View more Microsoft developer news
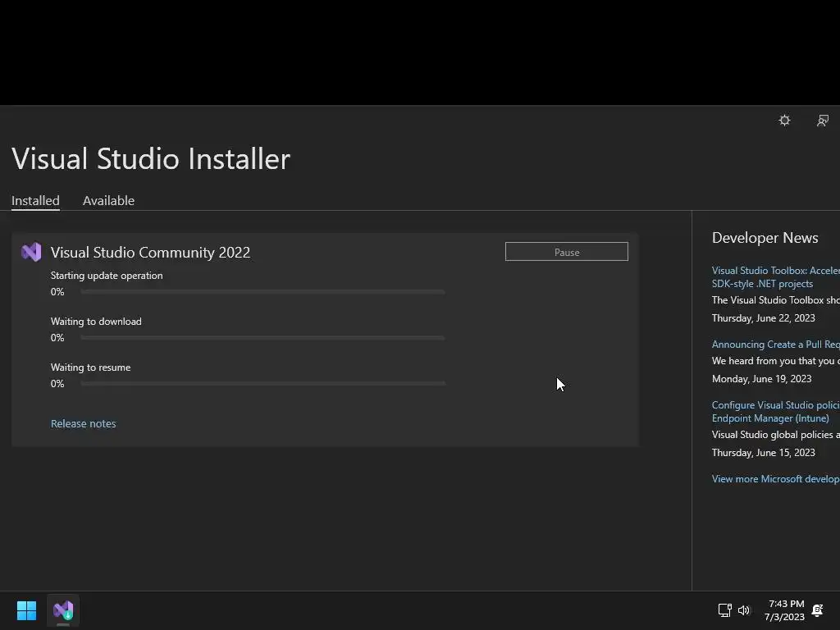Viewport: 840px width, 630px height. [774, 479]
